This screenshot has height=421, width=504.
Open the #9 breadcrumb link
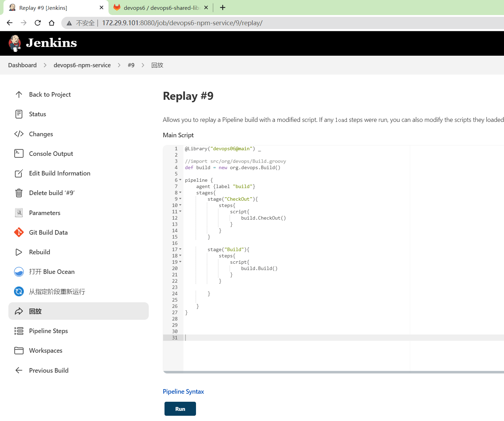(131, 65)
